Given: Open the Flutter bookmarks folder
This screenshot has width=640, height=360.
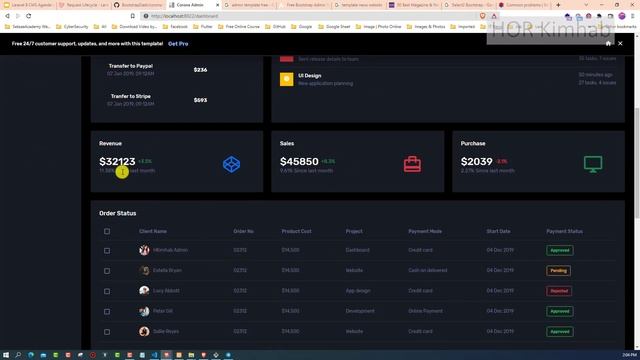Looking at the screenshot, I should pos(202,27).
